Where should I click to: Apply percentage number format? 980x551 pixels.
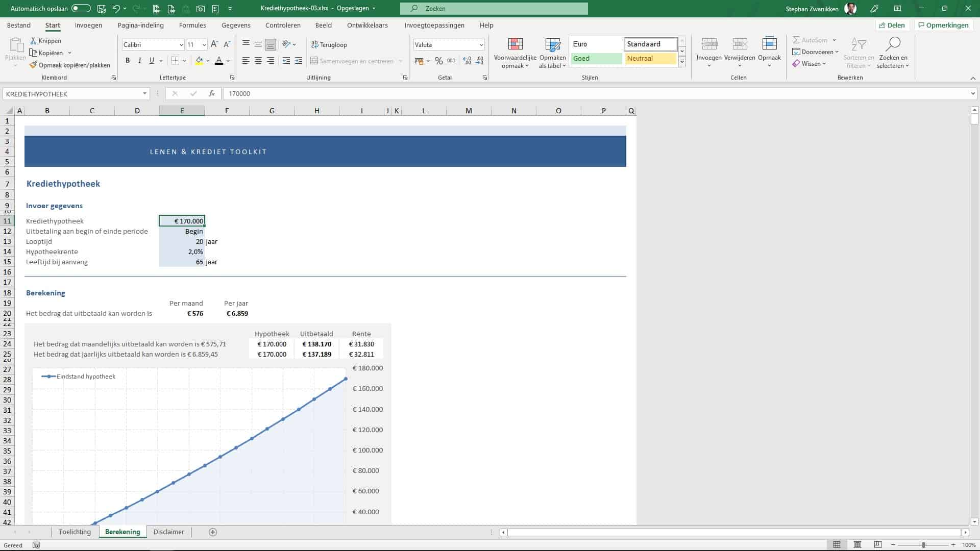[x=438, y=61]
